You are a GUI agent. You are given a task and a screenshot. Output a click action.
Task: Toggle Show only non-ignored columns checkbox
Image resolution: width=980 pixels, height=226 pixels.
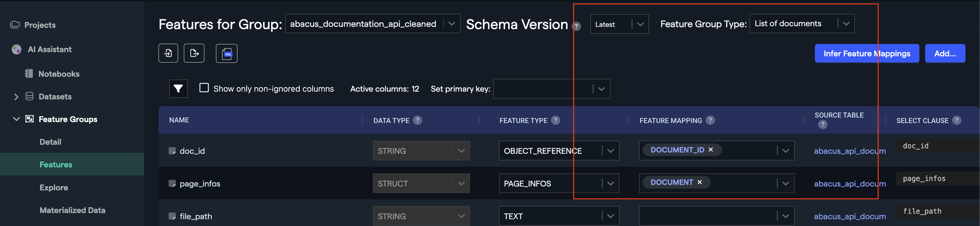204,88
